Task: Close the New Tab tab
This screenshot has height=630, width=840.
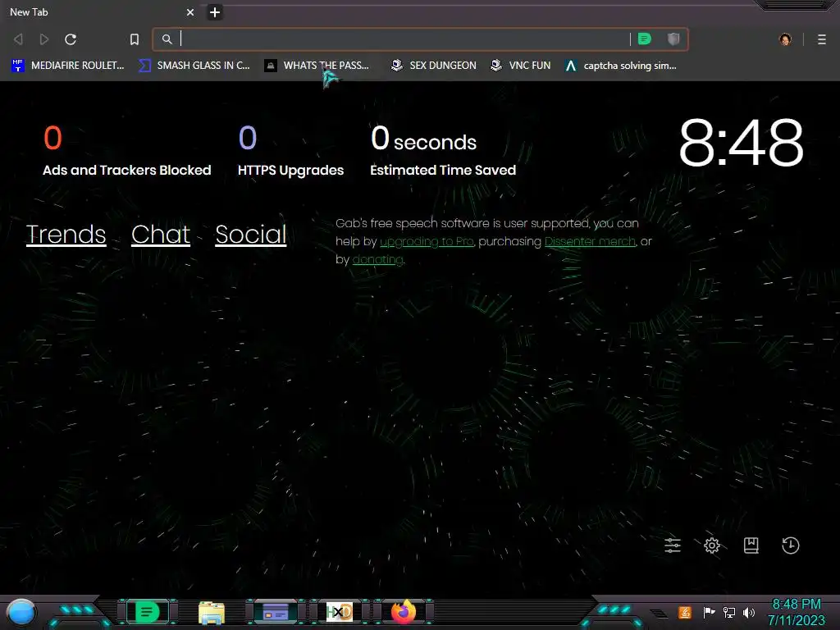Action: coord(190,11)
